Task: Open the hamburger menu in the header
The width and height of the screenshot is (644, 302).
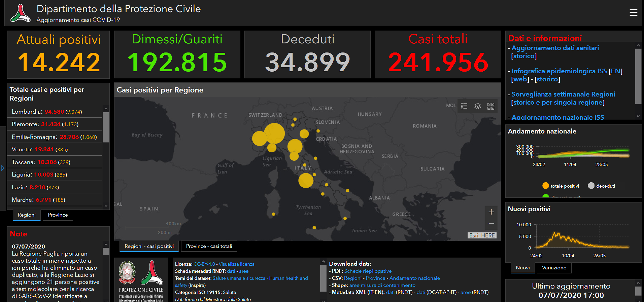Action: point(633,12)
